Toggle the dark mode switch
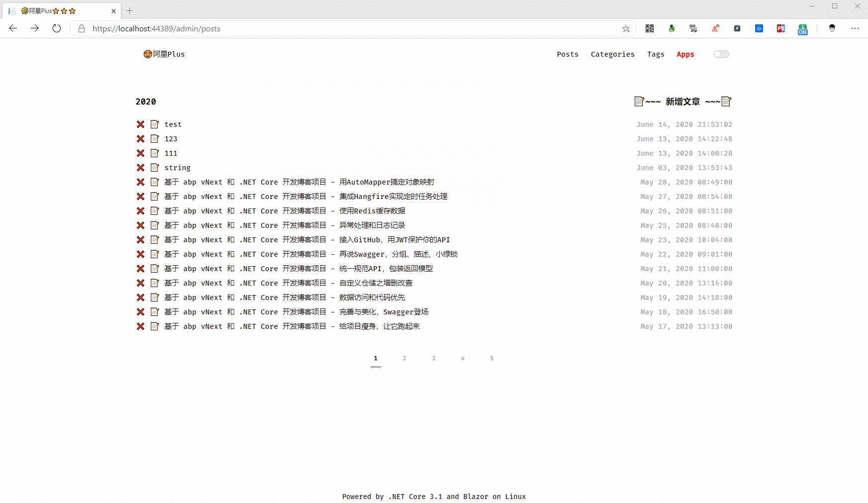This screenshot has width=868, height=503. click(x=721, y=54)
